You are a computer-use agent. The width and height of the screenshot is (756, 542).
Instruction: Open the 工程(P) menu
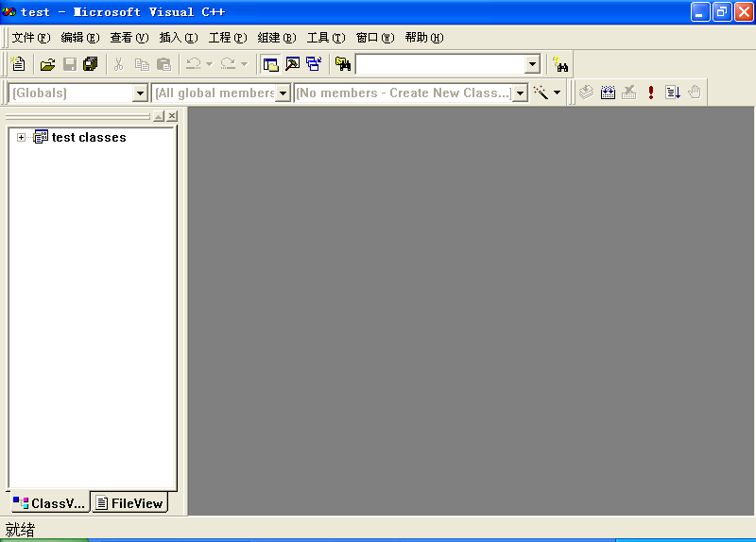coord(228,38)
